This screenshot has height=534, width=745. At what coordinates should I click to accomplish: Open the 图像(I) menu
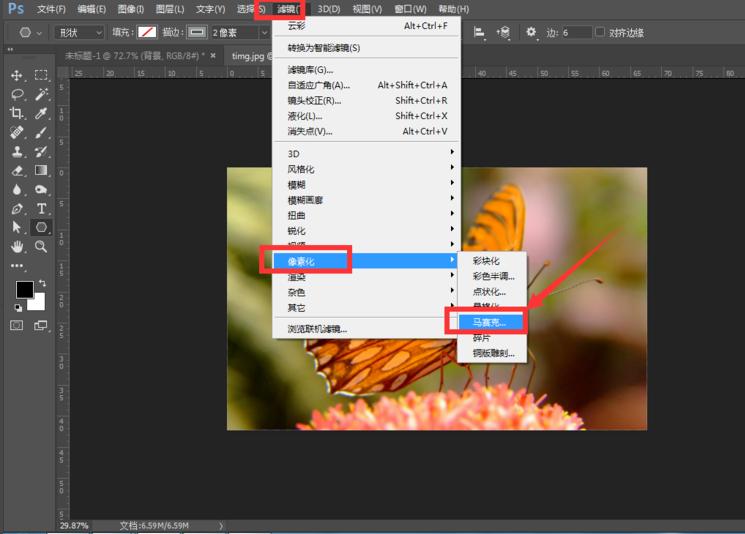(x=131, y=9)
